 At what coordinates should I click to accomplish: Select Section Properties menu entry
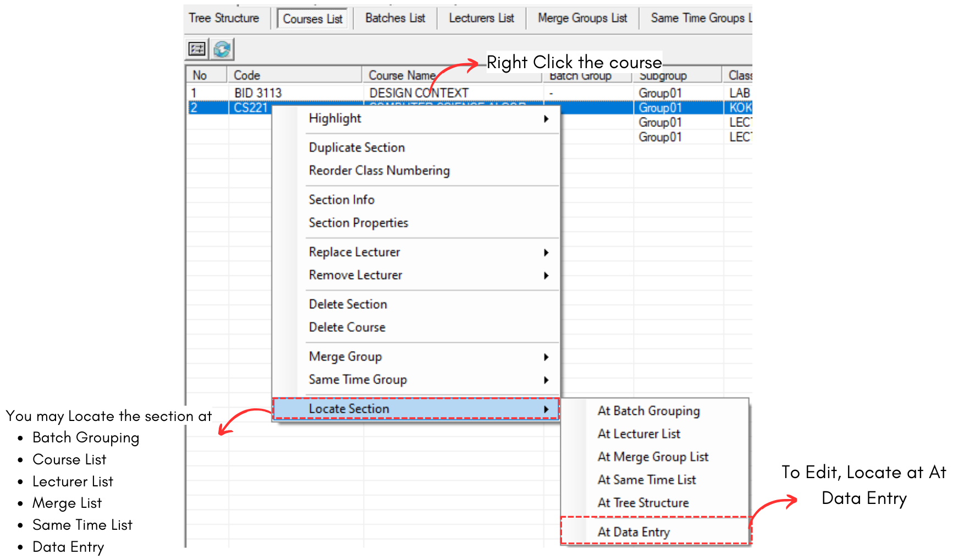(358, 223)
